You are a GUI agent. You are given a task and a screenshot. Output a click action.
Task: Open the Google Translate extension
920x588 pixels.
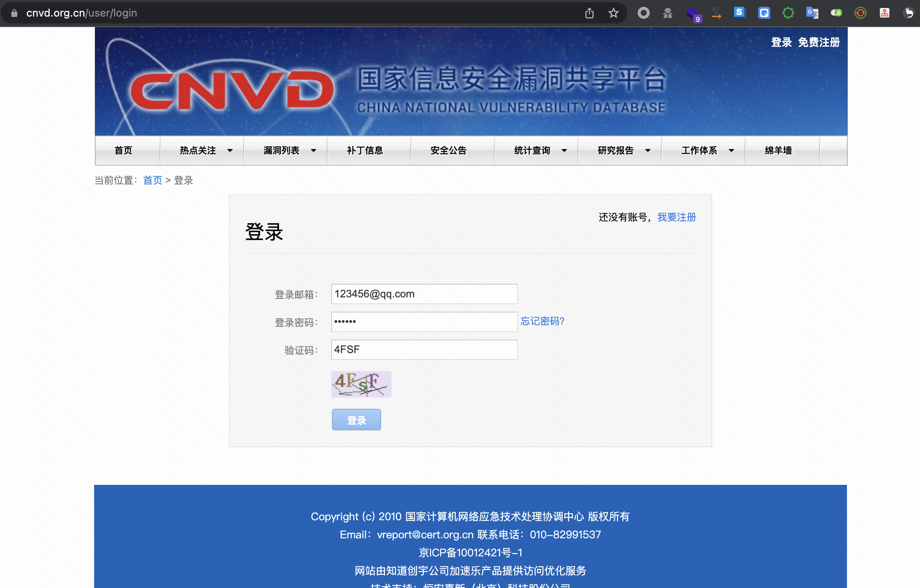(812, 13)
